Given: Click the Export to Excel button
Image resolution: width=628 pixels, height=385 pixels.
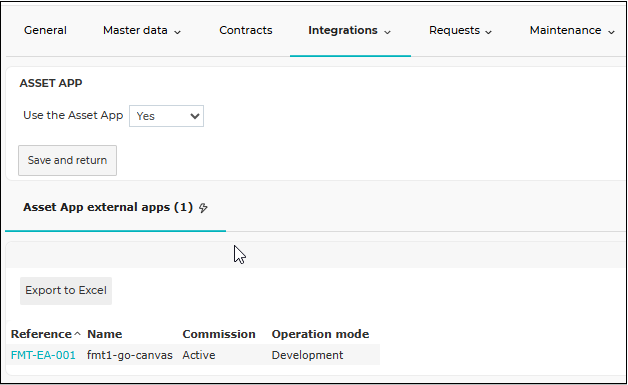Looking at the screenshot, I should [66, 290].
